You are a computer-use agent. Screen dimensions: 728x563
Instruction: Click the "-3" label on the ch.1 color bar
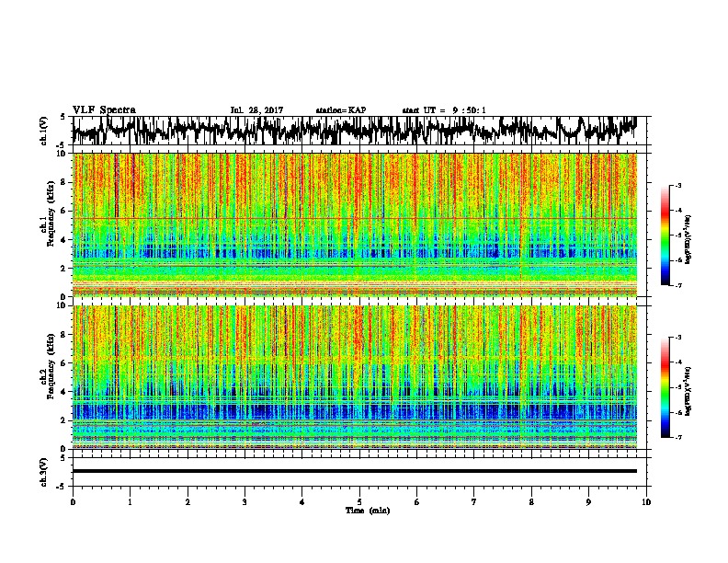pos(678,185)
